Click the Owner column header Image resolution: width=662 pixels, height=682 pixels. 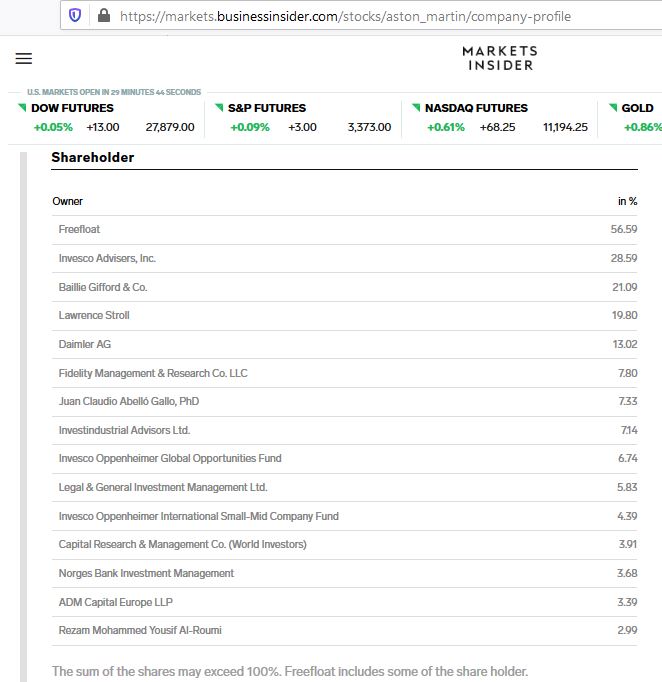point(68,201)
